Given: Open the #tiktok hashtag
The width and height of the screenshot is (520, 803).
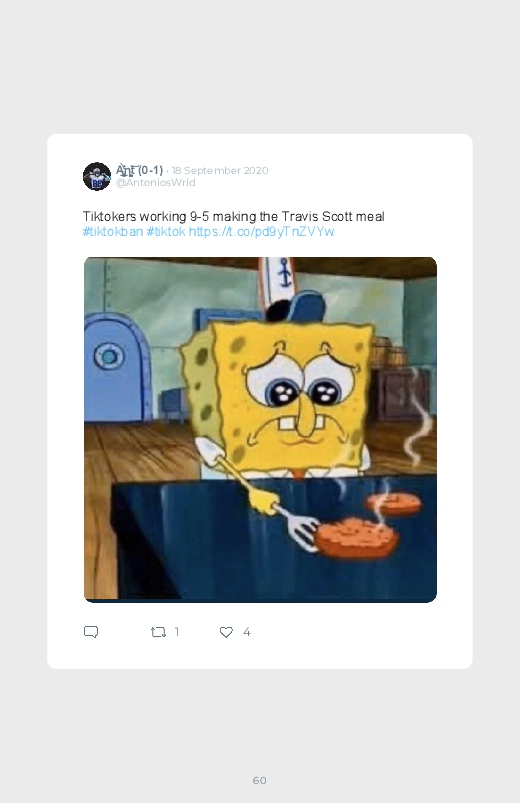Looking at the screenshot, I should tap(166, 231).
